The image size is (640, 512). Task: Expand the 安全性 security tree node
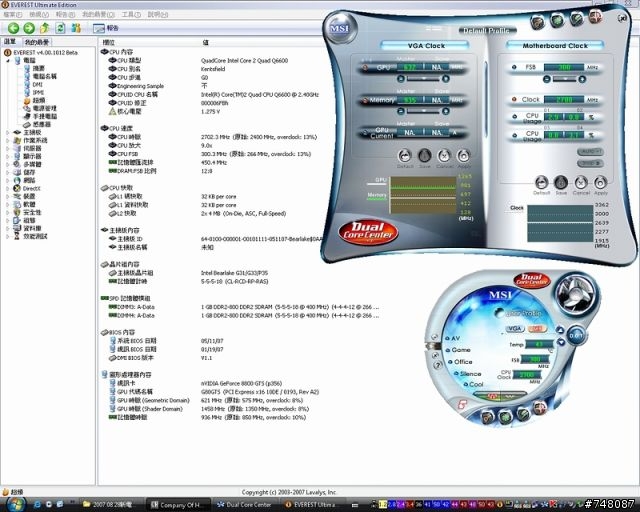tap(8, 212)
